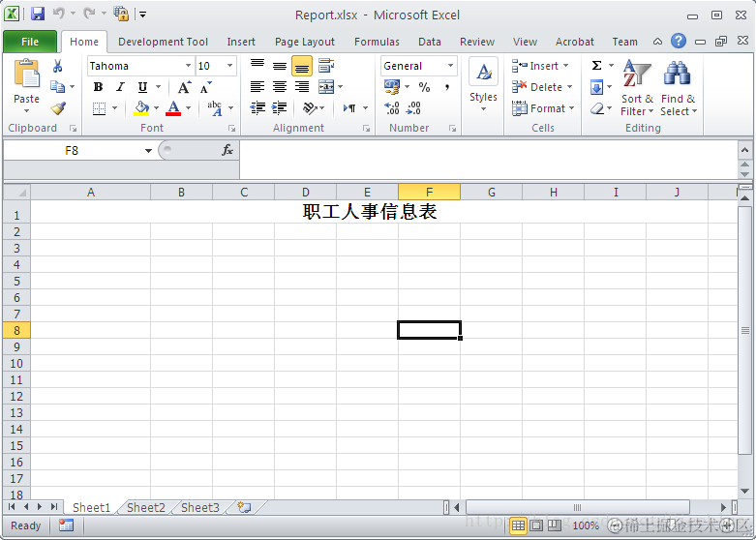756x540 pixels.
Task: Switch to the Page Layout tab
Action: (x=305, y=42)
